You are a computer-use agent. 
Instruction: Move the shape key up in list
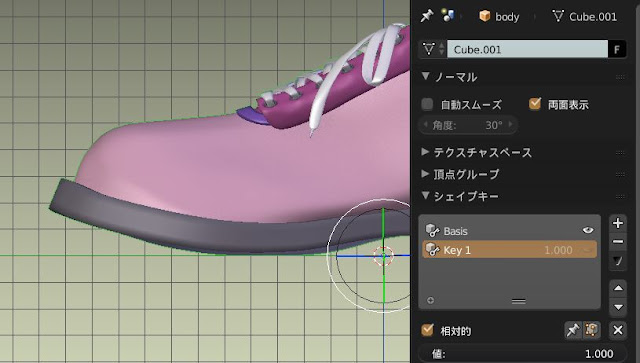[x=618, y=288]
